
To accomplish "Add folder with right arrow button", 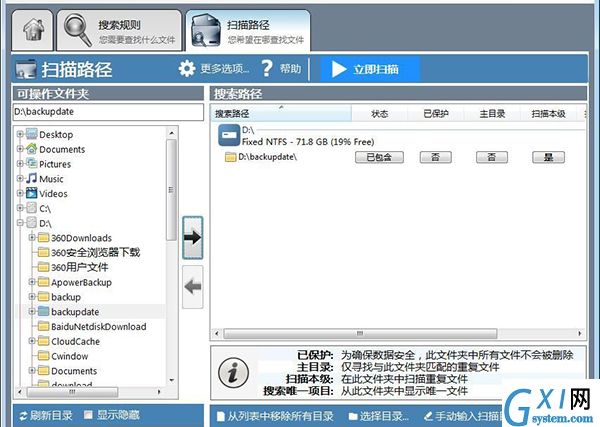I will 192,238.
